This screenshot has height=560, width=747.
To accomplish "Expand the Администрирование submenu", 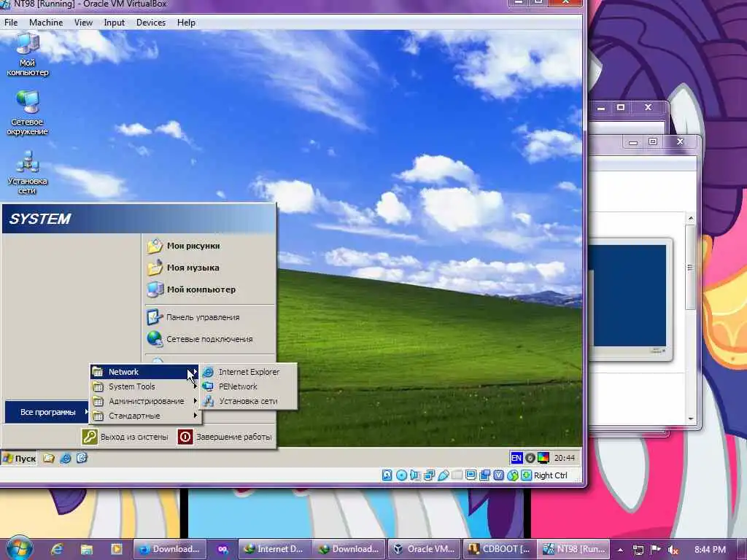I will click(x=144, y=402).
